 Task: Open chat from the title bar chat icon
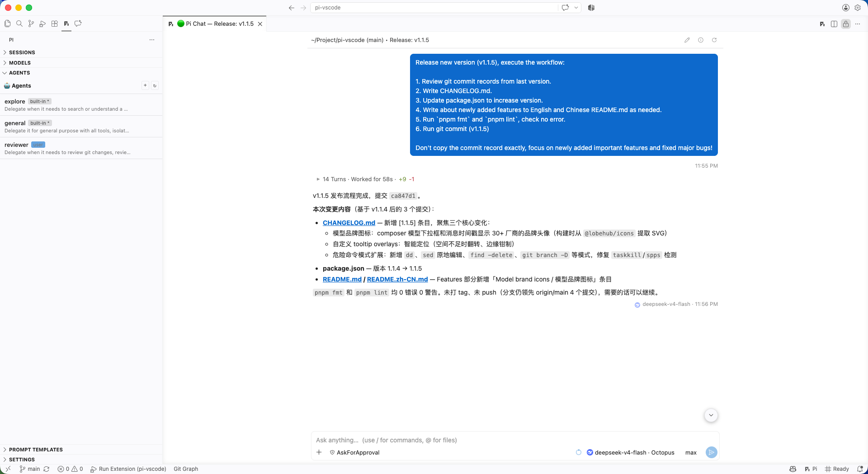click(x=565, y=8)
